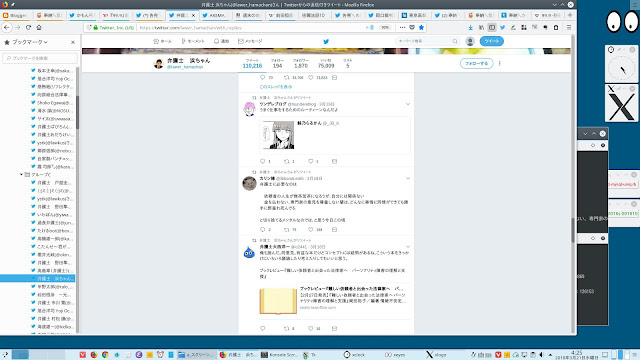Open the Twitter account avatar menu

470,41
